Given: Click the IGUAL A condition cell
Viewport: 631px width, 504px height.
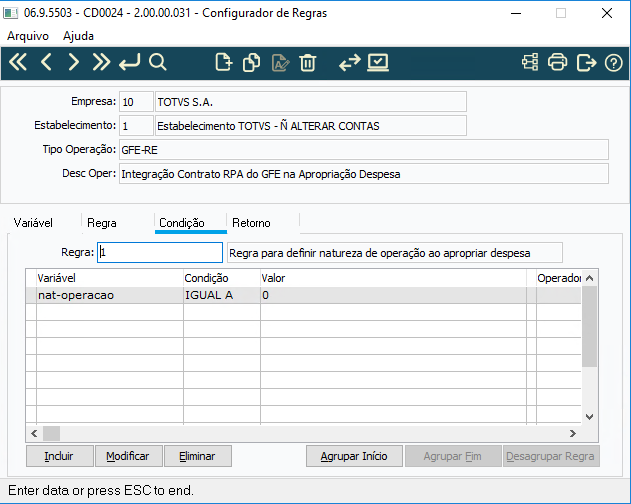Looking at the screenshot, I should [x=222, y=295].
